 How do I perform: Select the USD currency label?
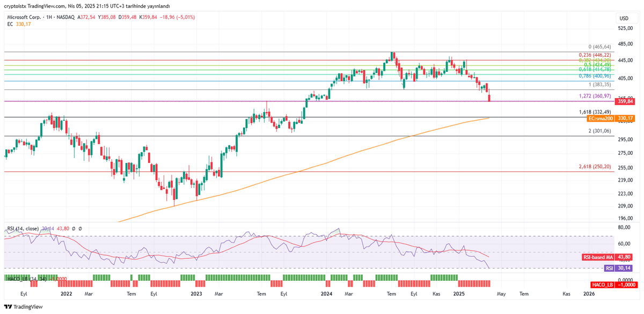click(627, 17)
